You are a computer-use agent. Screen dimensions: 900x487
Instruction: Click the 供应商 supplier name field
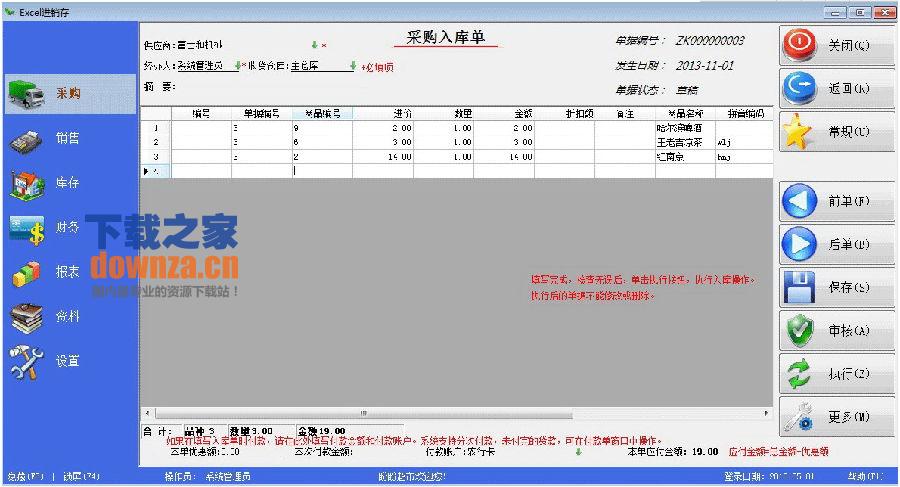coord(243,45)
